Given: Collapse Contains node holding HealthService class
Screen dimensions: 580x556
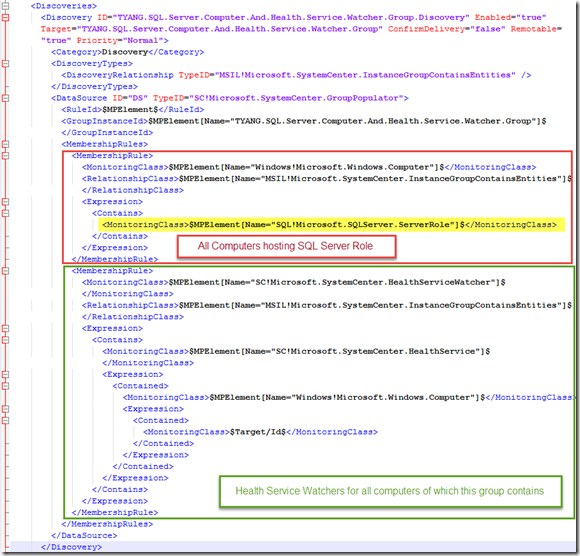Looking at the screenshot, I should pyautogui.click(x=5, y=340).
